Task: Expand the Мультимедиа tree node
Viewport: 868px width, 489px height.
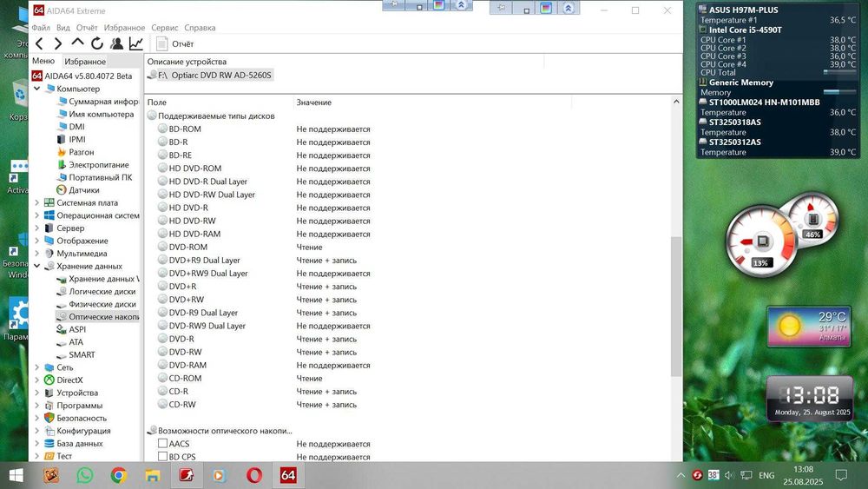Action: pos(37,254)
